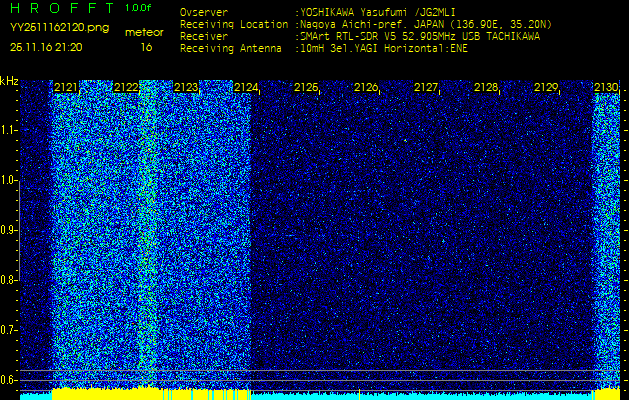Select the file name YY2511162120.png
Viewport: 629px width, 400px height.
pyautogui.click(x=59, y=28)
